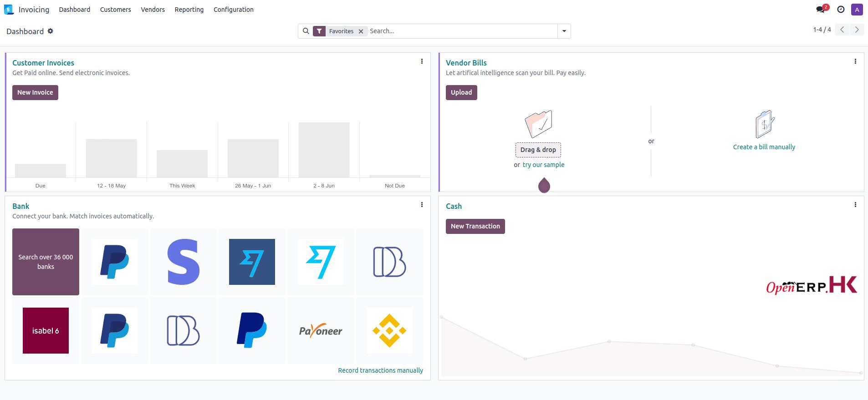
Task: Click the funnel filter icon on Favorites facet
Action: point(319,31)
